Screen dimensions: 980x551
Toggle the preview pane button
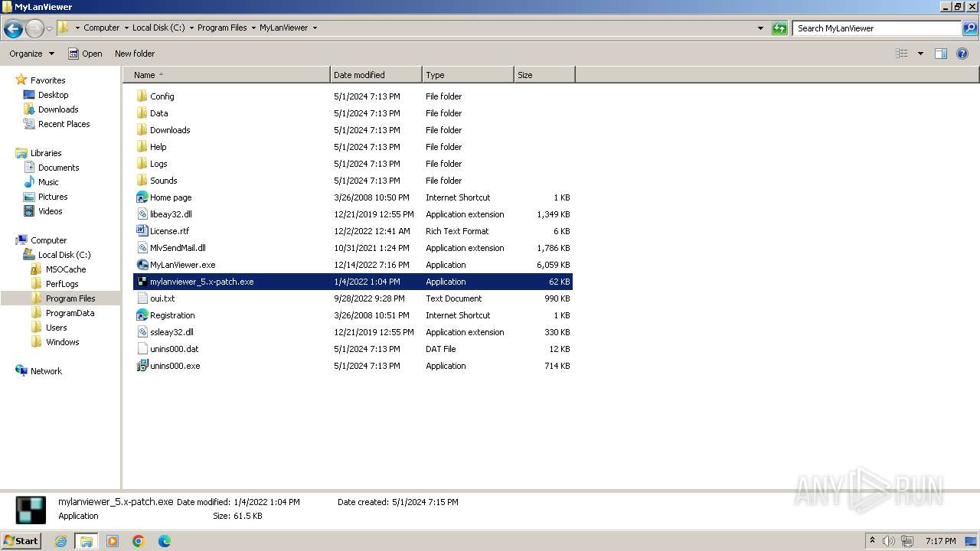click(941, 54)
